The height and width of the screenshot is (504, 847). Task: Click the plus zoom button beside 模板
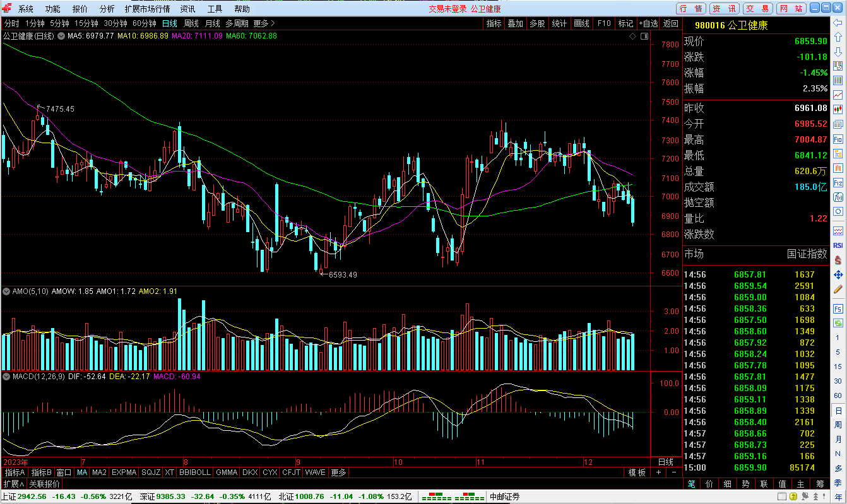point(658,472)
